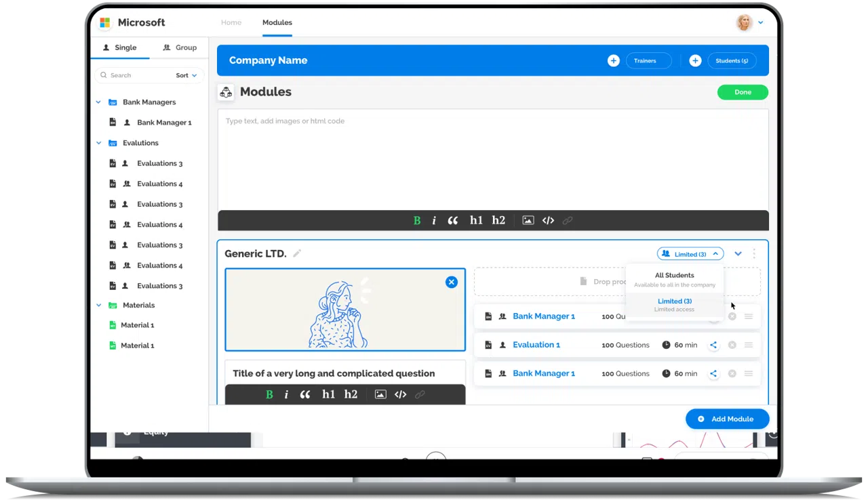868x500 pixels.
Task: Click the drag handle on Evaluation 1 row
Action: [x=749, y=345]
